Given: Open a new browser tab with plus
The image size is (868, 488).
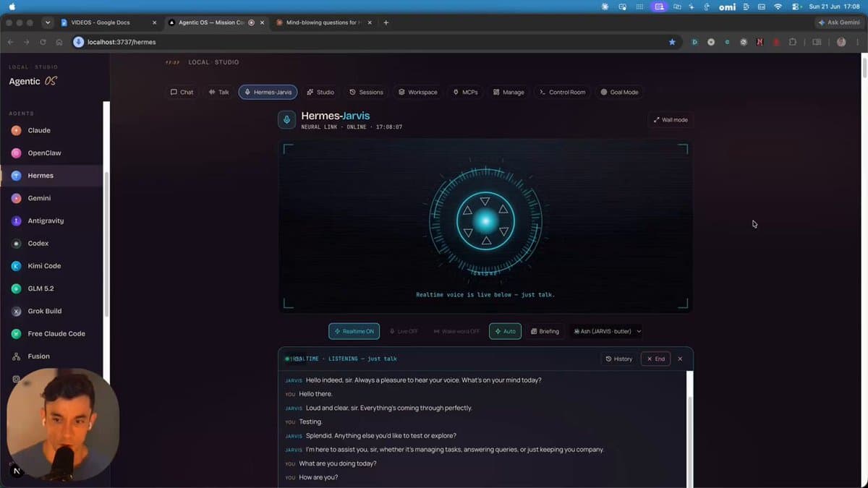Looking at the screenshot, I should 386,22.
